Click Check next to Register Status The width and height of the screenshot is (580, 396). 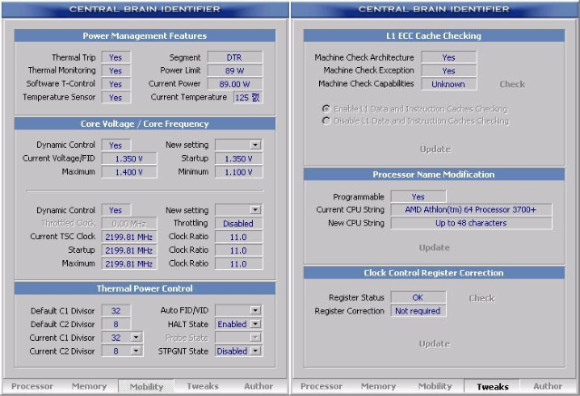[482, 298]
